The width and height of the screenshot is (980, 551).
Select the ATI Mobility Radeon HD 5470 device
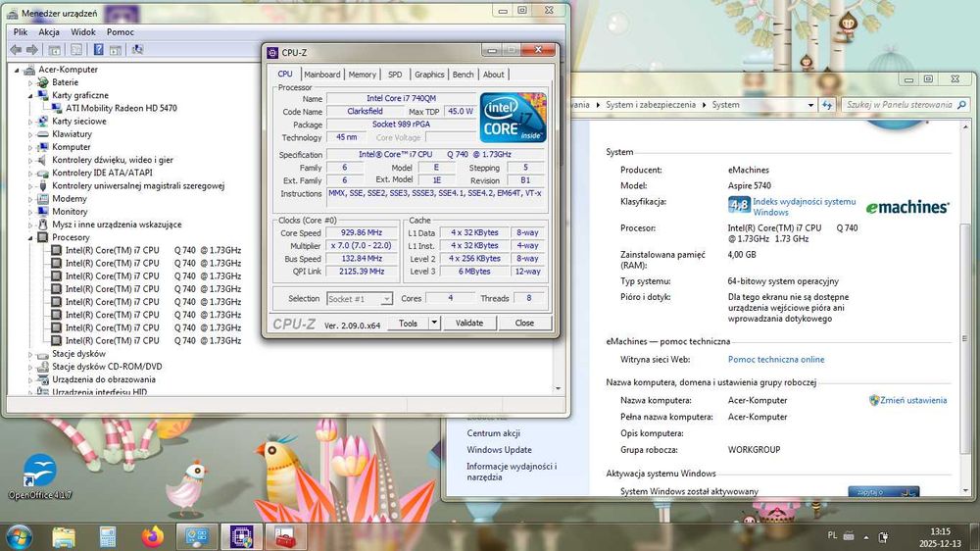pos(121,108)
